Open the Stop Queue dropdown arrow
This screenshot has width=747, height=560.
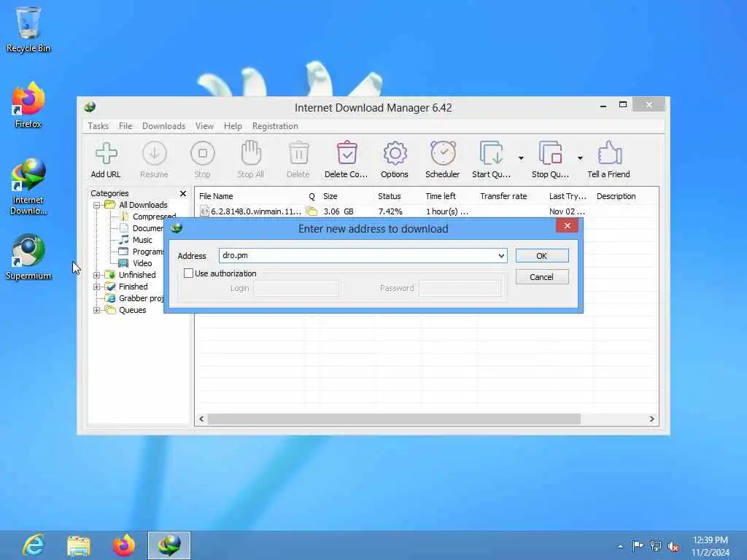580,158
